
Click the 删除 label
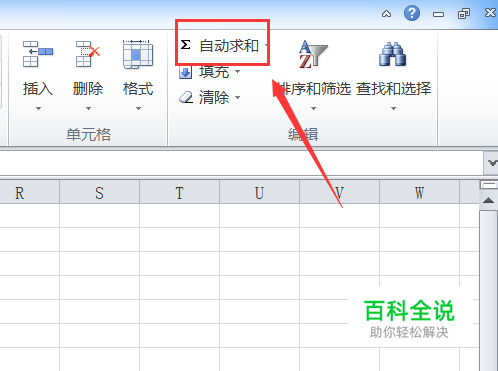[88, 89]
